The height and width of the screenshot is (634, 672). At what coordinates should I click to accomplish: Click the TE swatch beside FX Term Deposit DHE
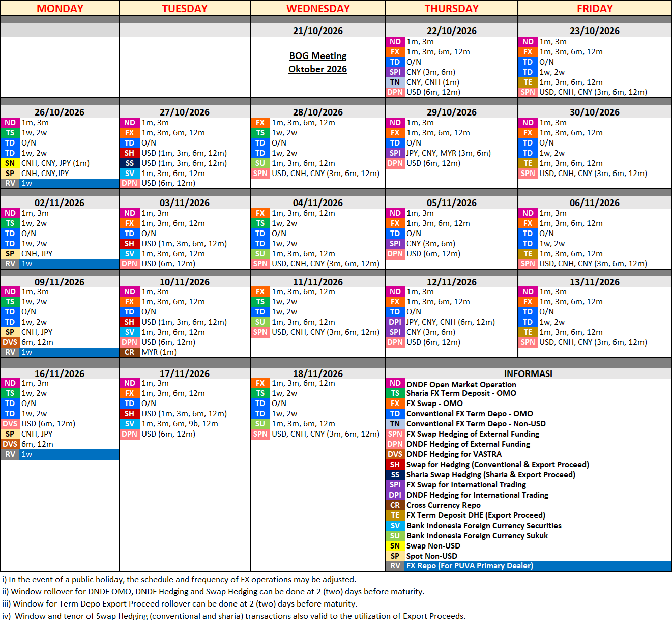click(395, 515)
